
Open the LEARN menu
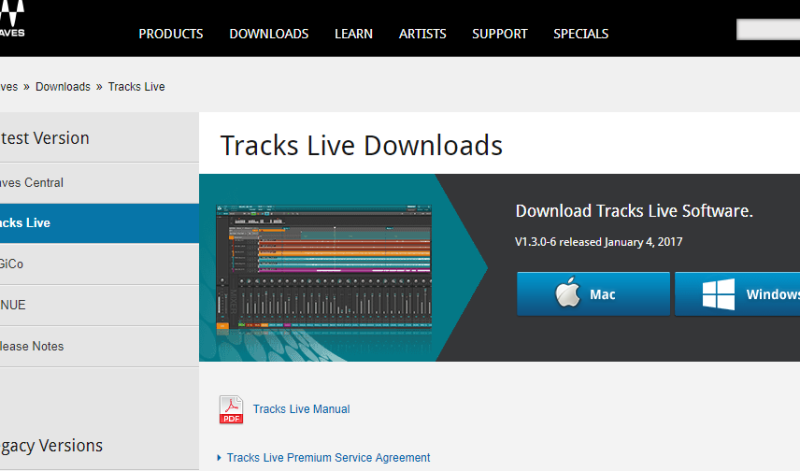tap(354, 34)
